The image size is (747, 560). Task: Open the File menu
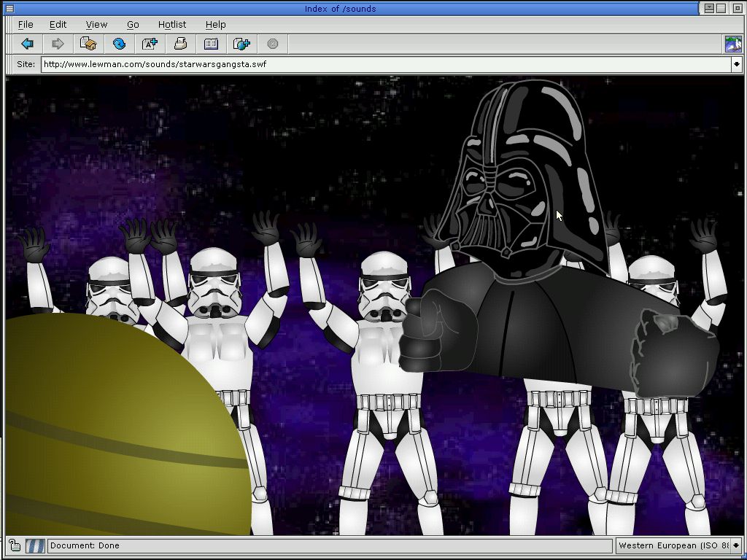(26, 24)
